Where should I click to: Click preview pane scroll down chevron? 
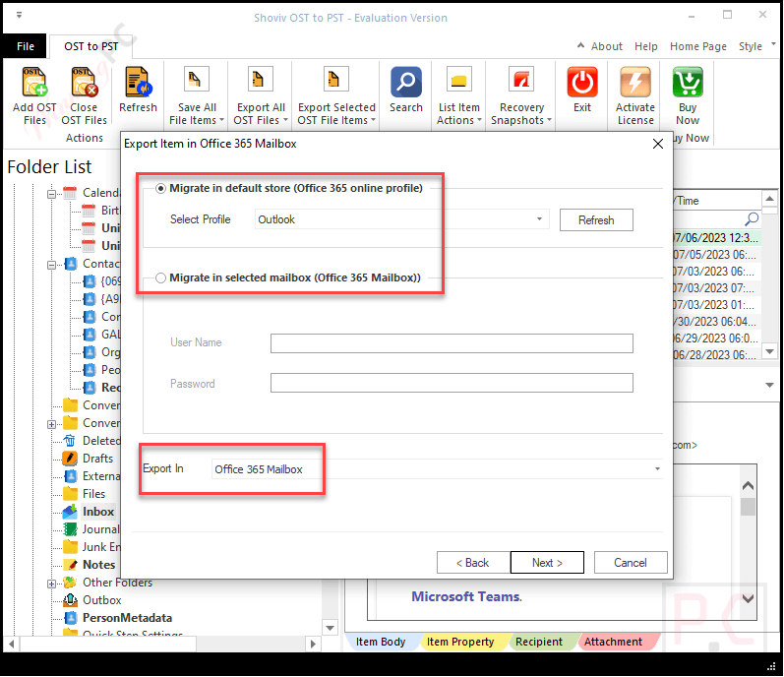pyautogui.click(x=748, y=598)
